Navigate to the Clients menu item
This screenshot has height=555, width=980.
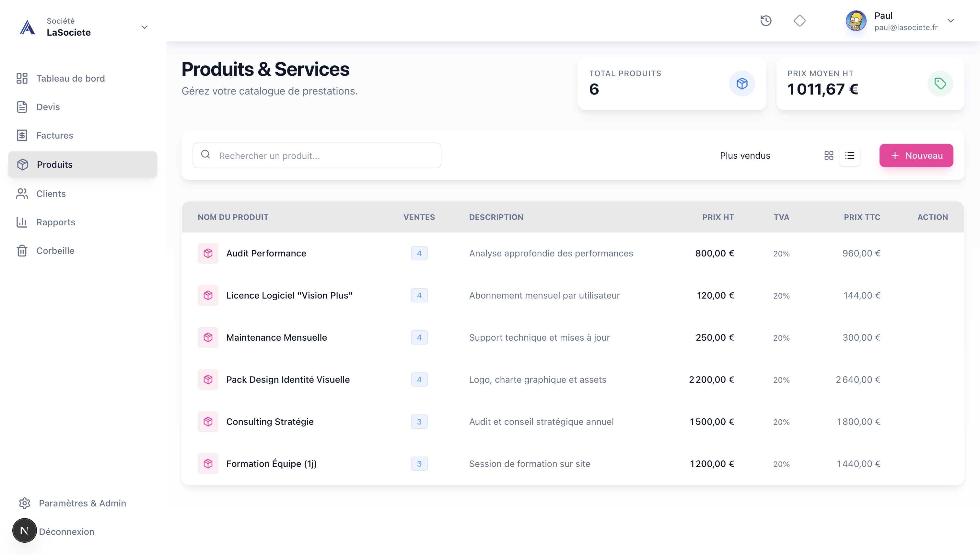tap(52, 194)
